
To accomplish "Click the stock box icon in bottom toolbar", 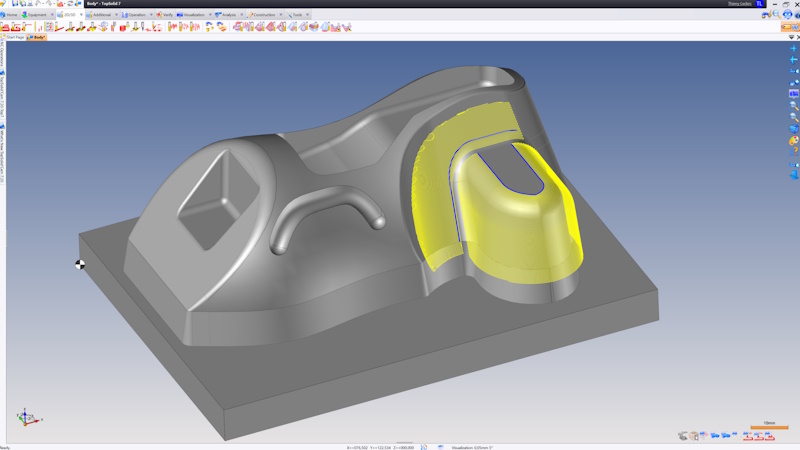I will click(694, 436).
